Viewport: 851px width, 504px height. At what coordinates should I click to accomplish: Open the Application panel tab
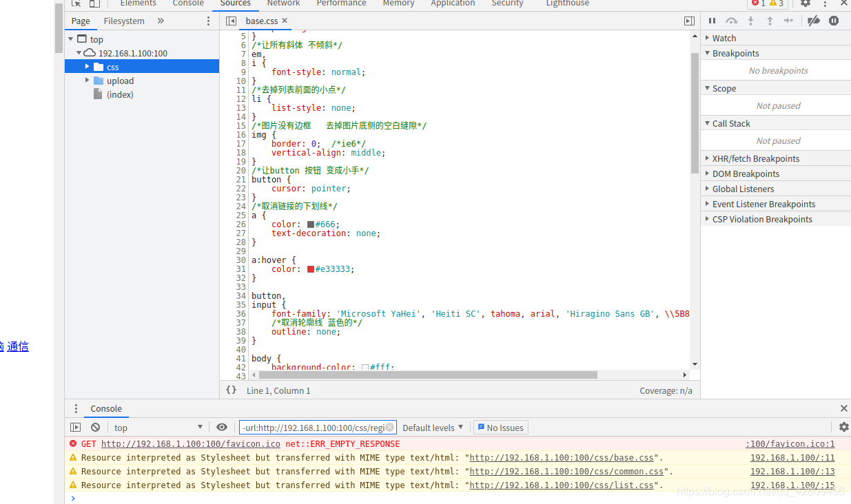453,3
